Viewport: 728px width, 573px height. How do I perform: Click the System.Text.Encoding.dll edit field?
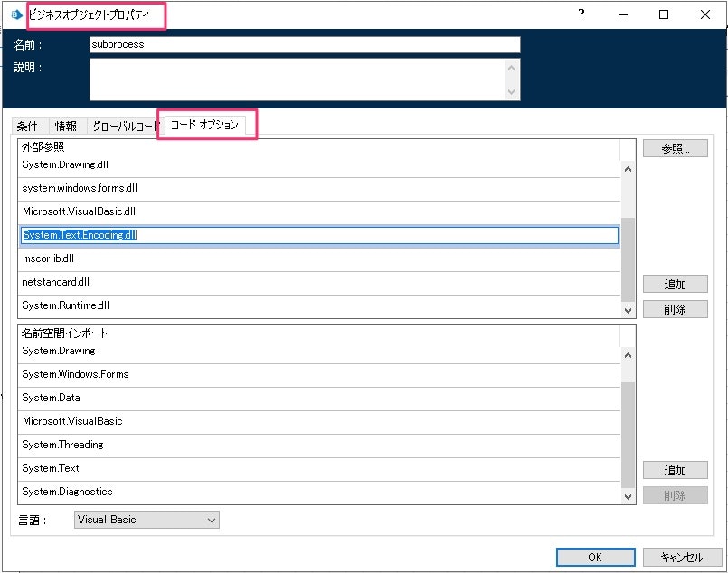(x=319, y=235)
